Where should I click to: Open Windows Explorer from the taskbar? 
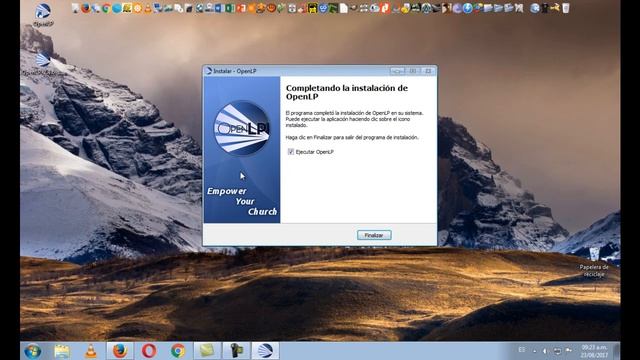point(62,351)
